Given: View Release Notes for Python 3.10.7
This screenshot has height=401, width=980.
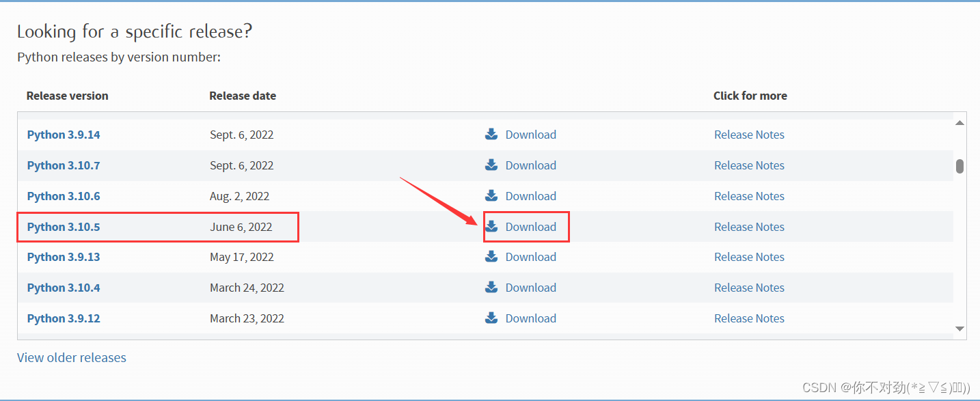Looking at the screenshot, I should pyautogui.click(x=749, y=165).
